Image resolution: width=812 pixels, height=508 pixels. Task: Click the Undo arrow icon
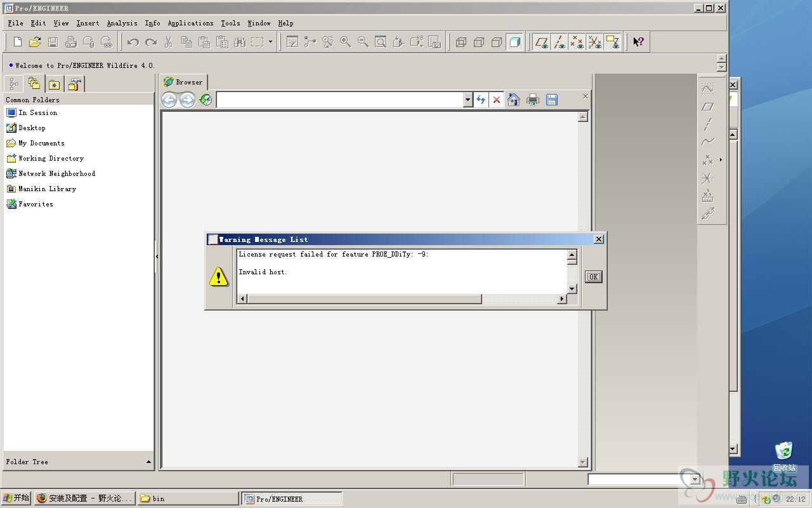[133, 42]
